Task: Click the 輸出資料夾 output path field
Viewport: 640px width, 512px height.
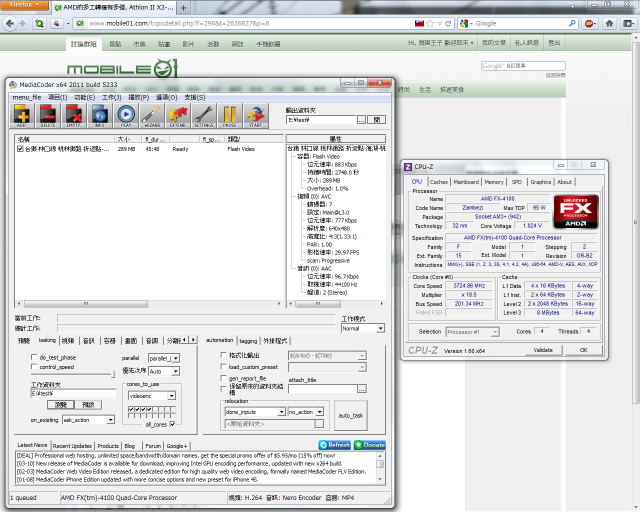Action: [321, 120]
